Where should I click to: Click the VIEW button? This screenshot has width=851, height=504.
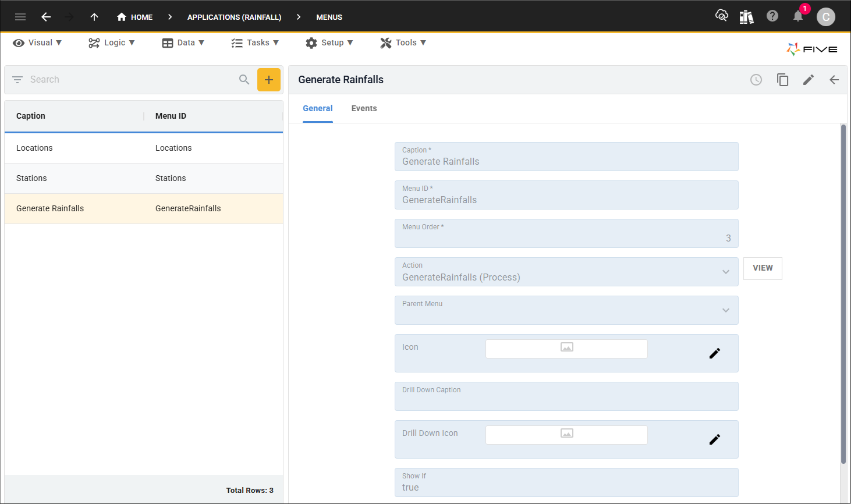(763, 268)
